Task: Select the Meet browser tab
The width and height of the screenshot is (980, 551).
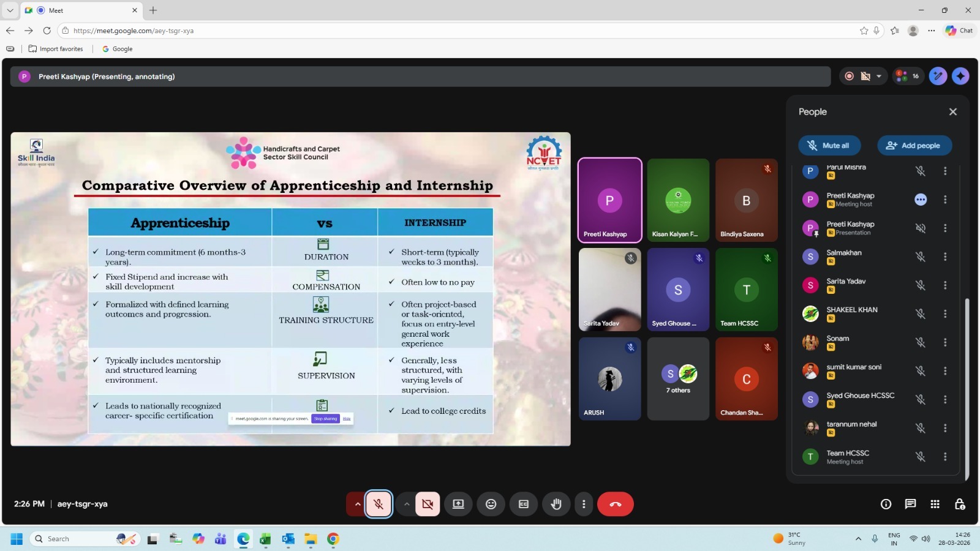Action: click(80, 10)
